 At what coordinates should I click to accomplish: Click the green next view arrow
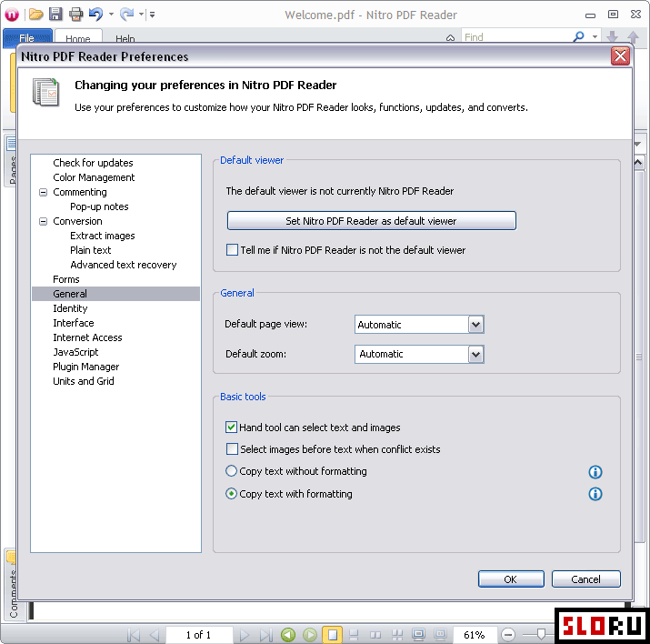[x=310, y=635]
